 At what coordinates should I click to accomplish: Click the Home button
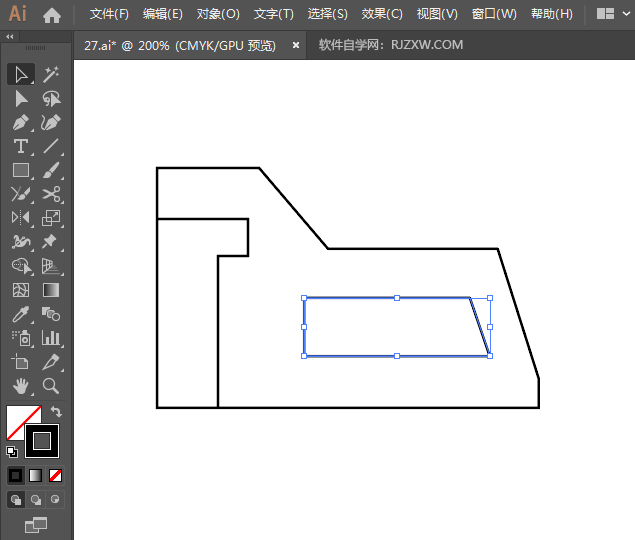pyautogui.click(x=52, y=15)
